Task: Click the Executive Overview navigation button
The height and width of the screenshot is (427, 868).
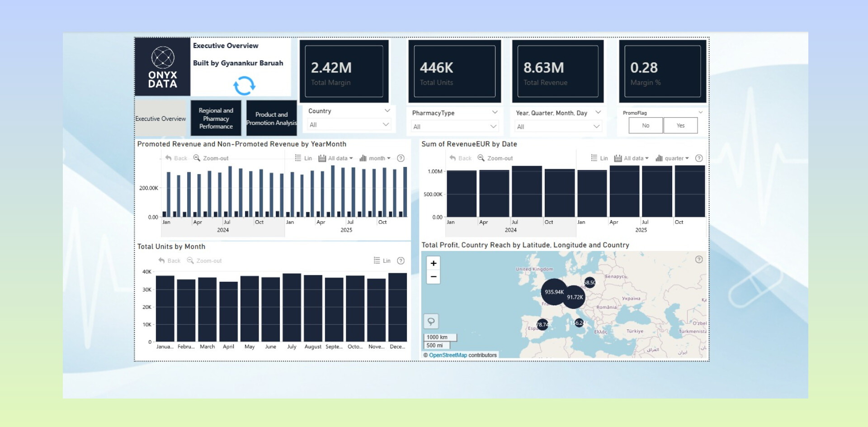Action: (160, 119)
